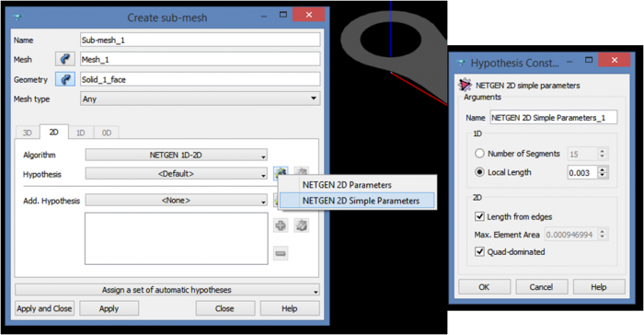
Task: Click the edit icon beside additional hypothesis list
Action: point(302,225)
